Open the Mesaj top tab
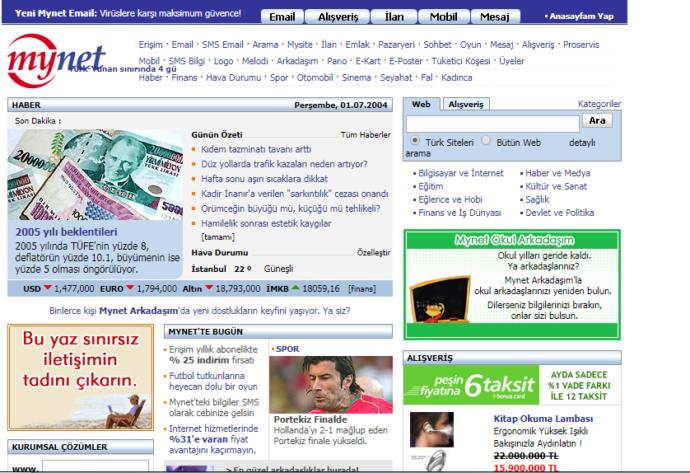 click(x=495, y=17)
